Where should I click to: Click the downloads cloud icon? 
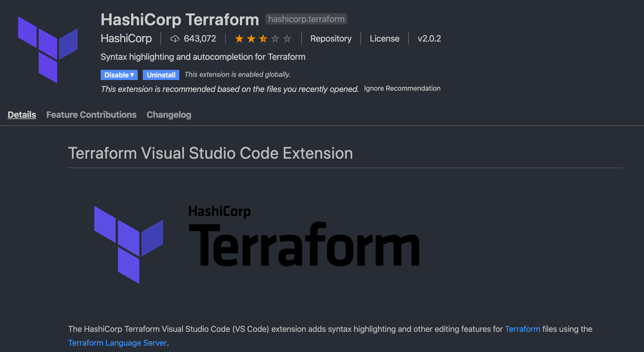pyautogui.click(x=175, y=38)
